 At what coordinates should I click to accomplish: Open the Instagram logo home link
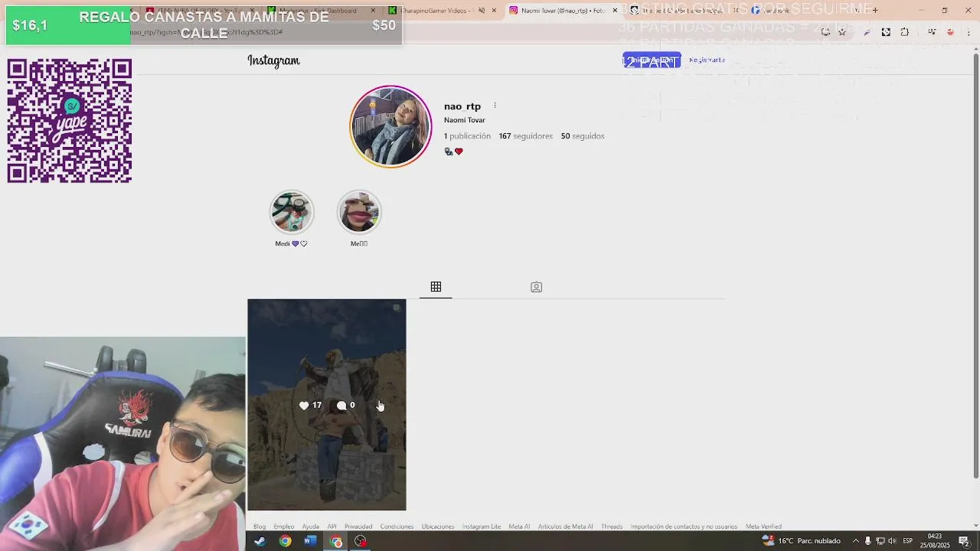click(x=273, y=60)
